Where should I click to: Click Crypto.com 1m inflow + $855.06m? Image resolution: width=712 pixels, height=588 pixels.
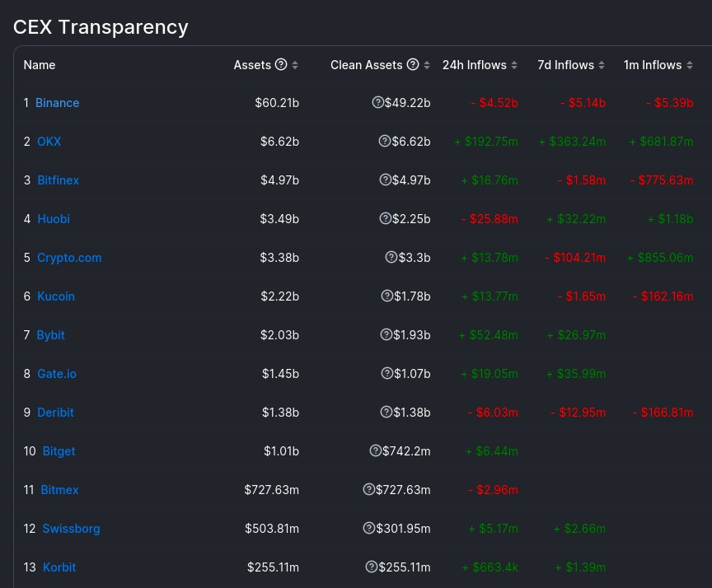point(660,258)
